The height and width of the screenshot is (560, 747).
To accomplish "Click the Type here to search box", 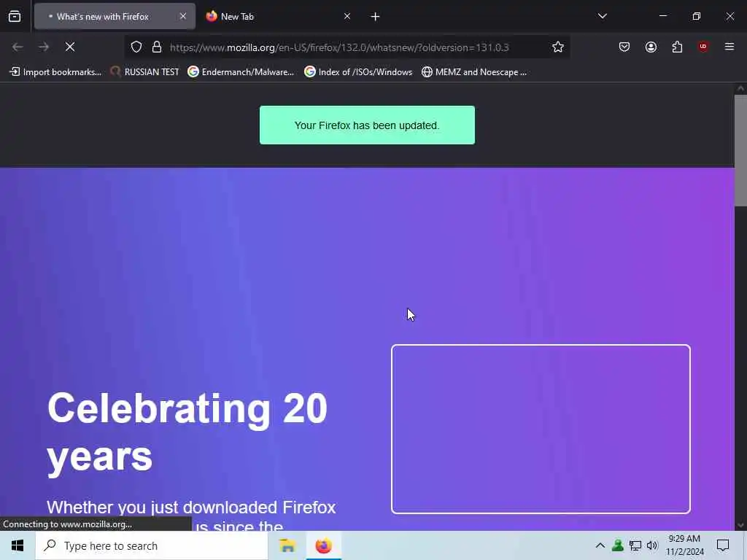I will point(152,545).
